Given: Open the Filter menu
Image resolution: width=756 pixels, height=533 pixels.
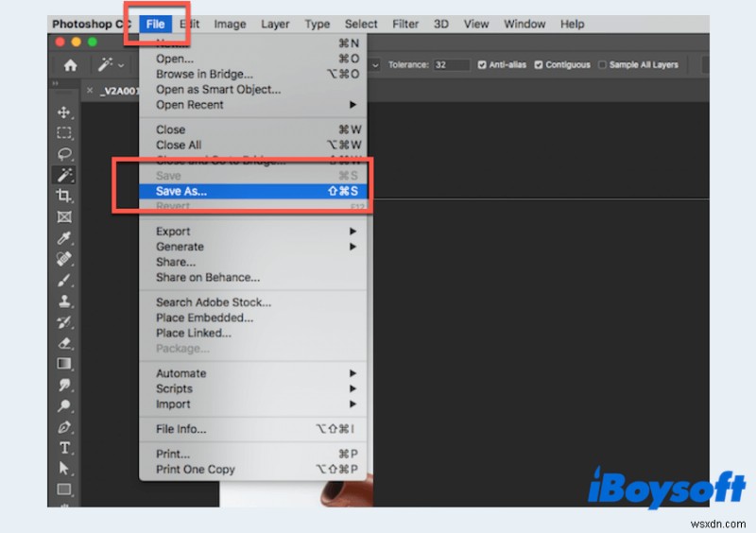Looking at the screenshot, I should [405, 25].
